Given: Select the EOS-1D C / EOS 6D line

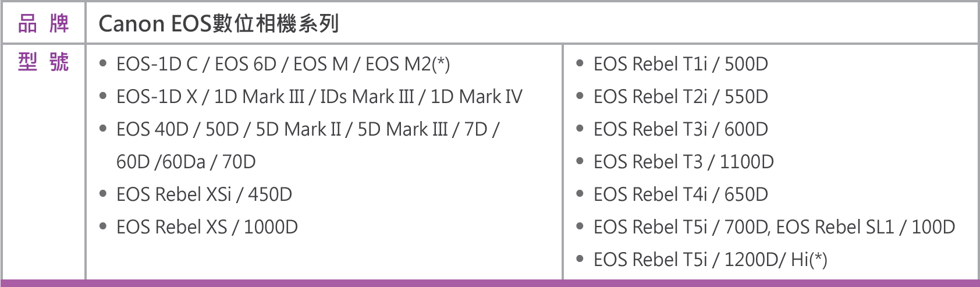Looking at the screenshot, I should point(283,64).
